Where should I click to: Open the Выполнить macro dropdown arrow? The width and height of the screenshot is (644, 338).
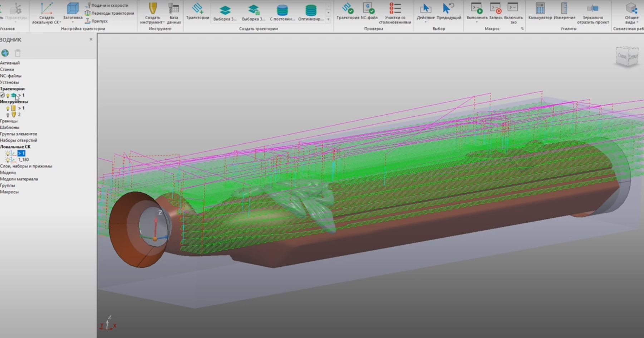(x=477, y=22)
